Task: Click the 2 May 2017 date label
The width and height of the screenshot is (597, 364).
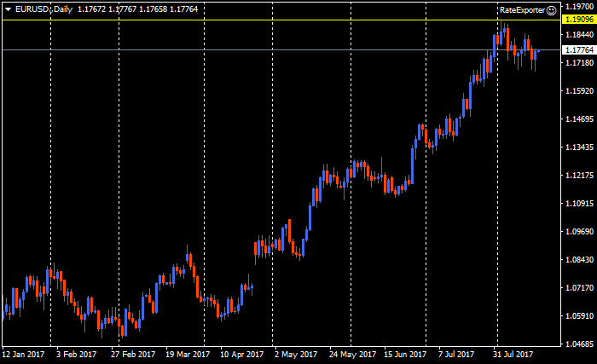Action: click(296, 355)
